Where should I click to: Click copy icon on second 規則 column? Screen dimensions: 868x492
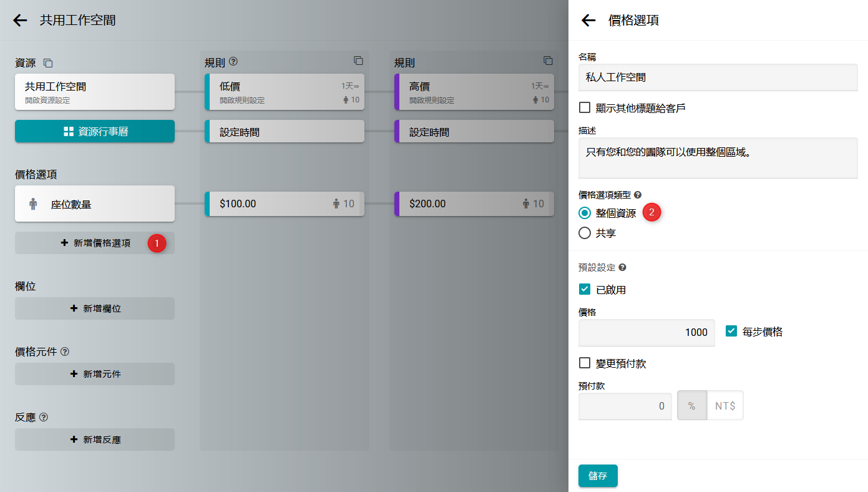[548, 61]
